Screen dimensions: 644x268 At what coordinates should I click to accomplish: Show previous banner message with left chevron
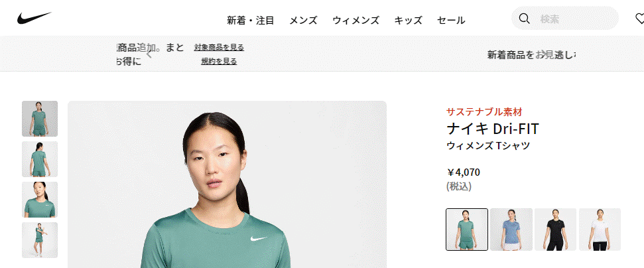[x=149, y=54]
